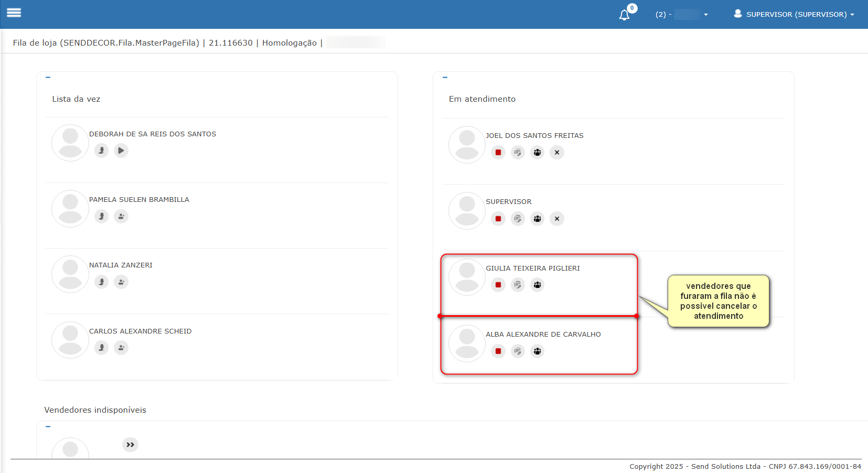Click Pamela Suelen Brambilla avatar

[x=70, y=209]
